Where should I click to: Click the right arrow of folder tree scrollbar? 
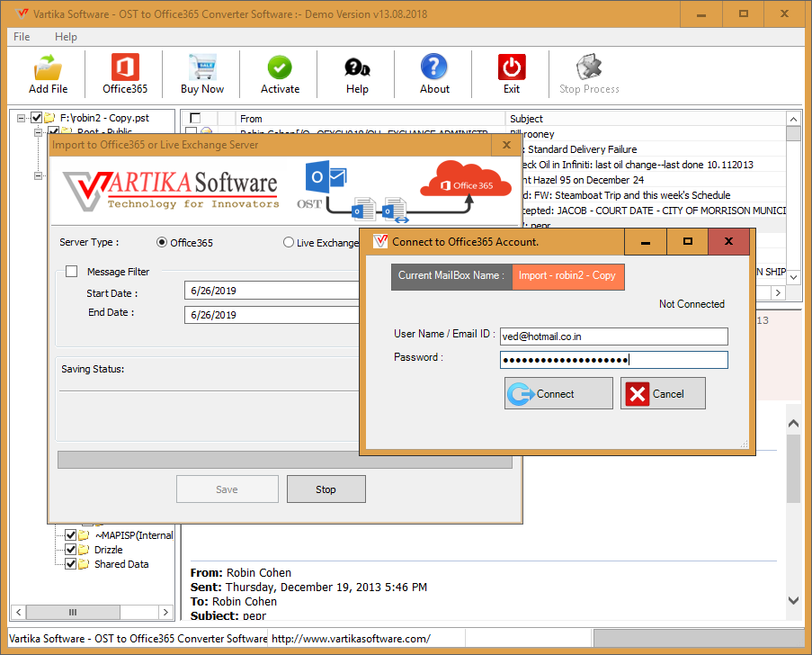(165, 612)
